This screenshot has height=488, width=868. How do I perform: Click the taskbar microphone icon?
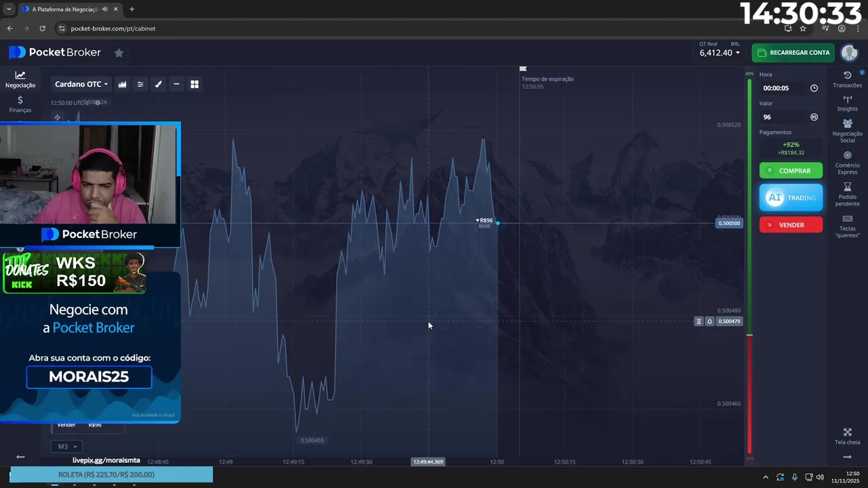(794, 477)
